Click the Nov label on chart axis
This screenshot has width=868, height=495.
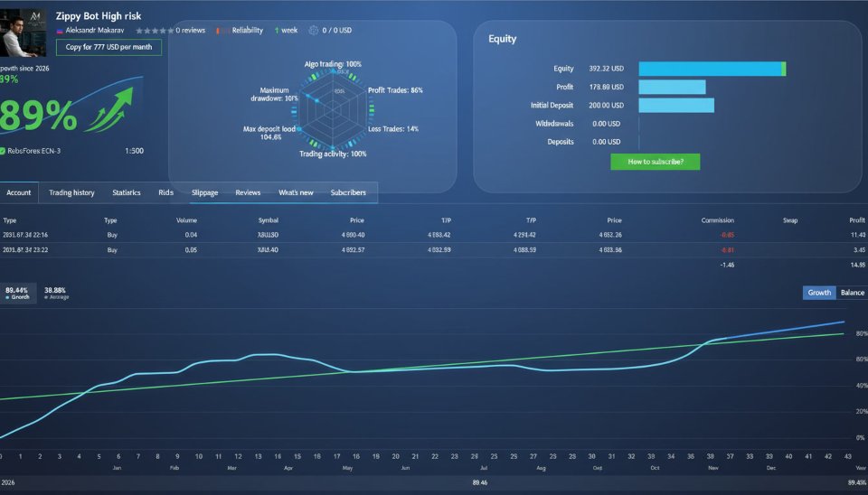(x=713, y=468)
